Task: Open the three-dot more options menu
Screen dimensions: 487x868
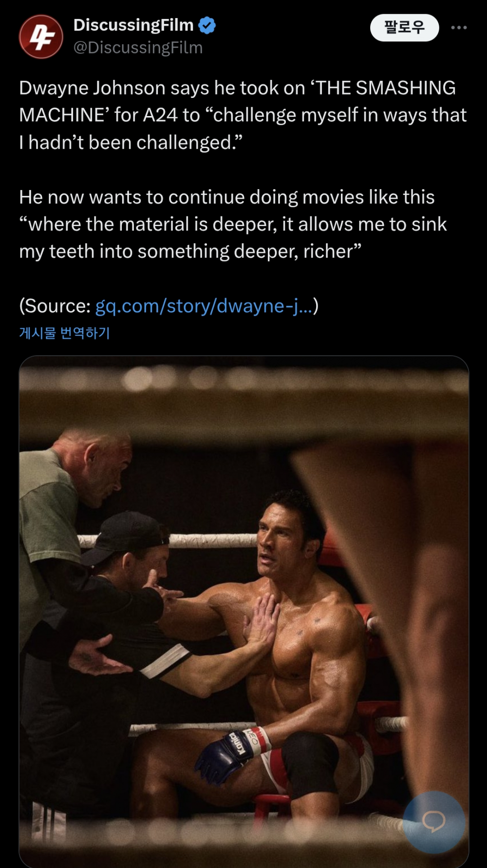Action: click(459, 28)
